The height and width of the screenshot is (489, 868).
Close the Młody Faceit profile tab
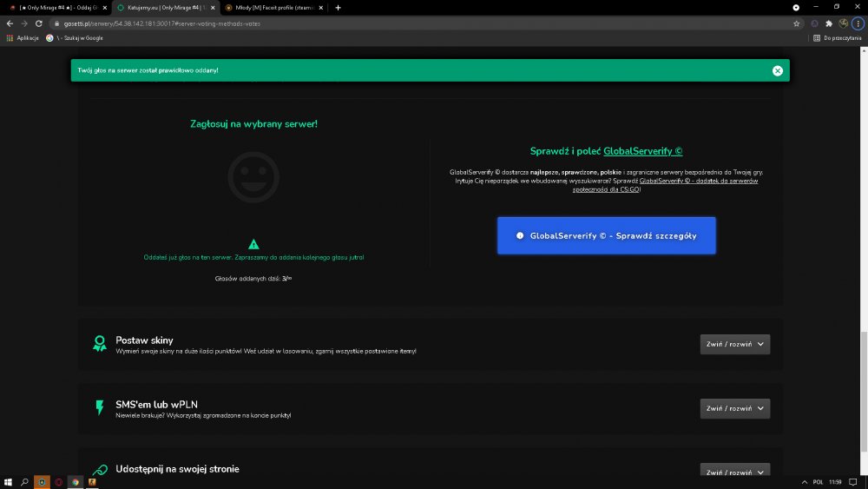(x=321, y=8)
